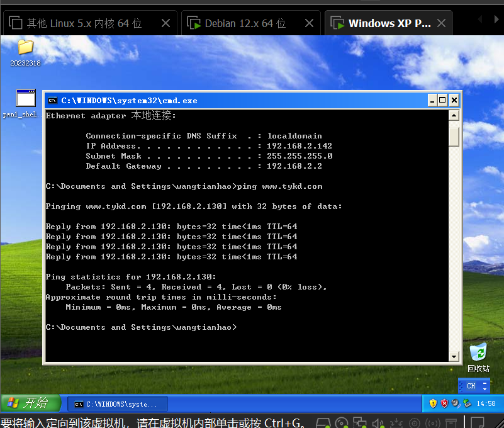Click the C:\WINDOWS\syste... taskbar button

click(x=118, y=404)
